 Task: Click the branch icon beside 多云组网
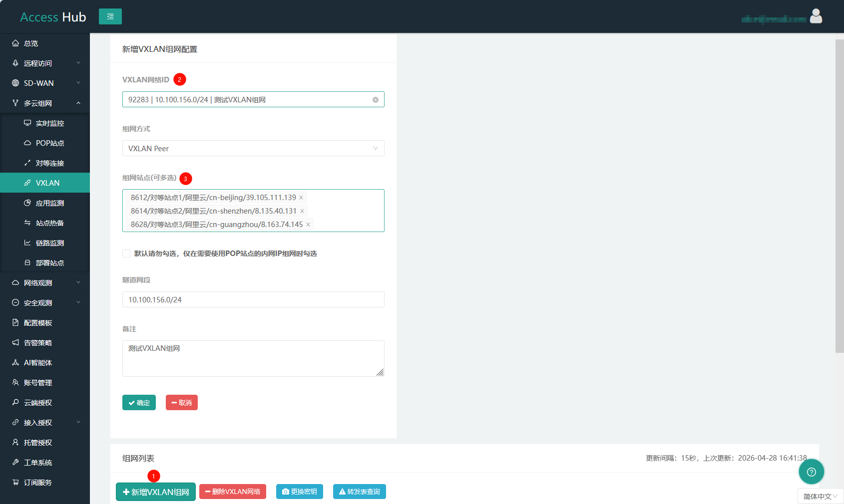point(15,103)
